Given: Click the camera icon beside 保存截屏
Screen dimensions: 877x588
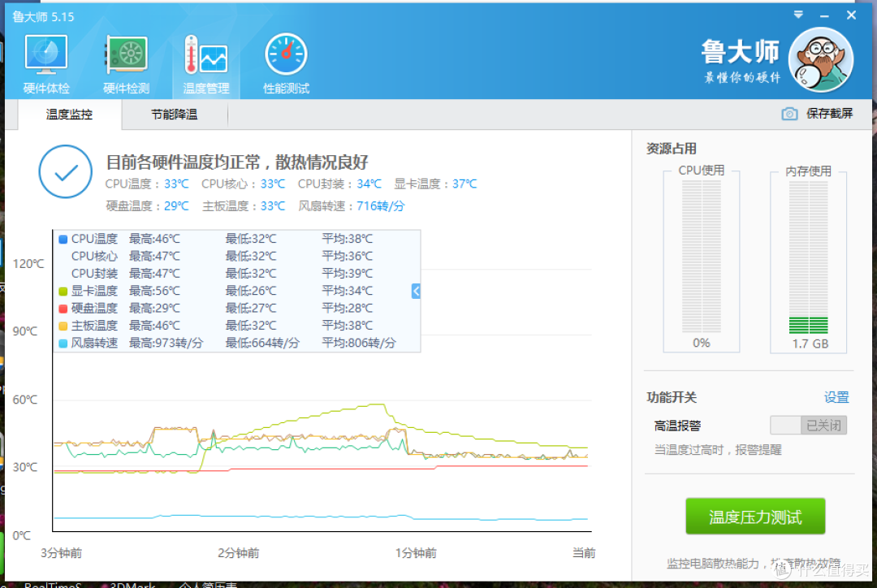Looking at the screenshot, I should click(x=789, y=115).
